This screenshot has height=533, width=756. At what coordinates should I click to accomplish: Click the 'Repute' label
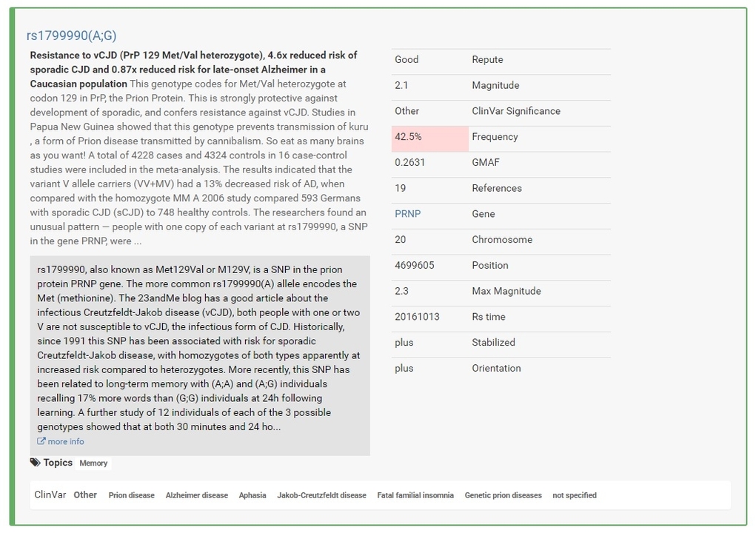pyautogui.click(x=487, y=60)
